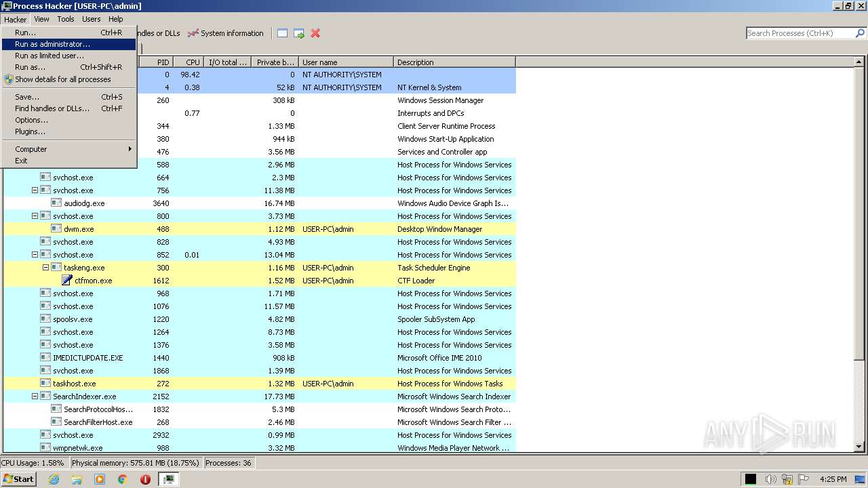Sort by the CPU column header
Image resolution: width=868 pixels, height=488 pixels.
[x=189, y=62]
